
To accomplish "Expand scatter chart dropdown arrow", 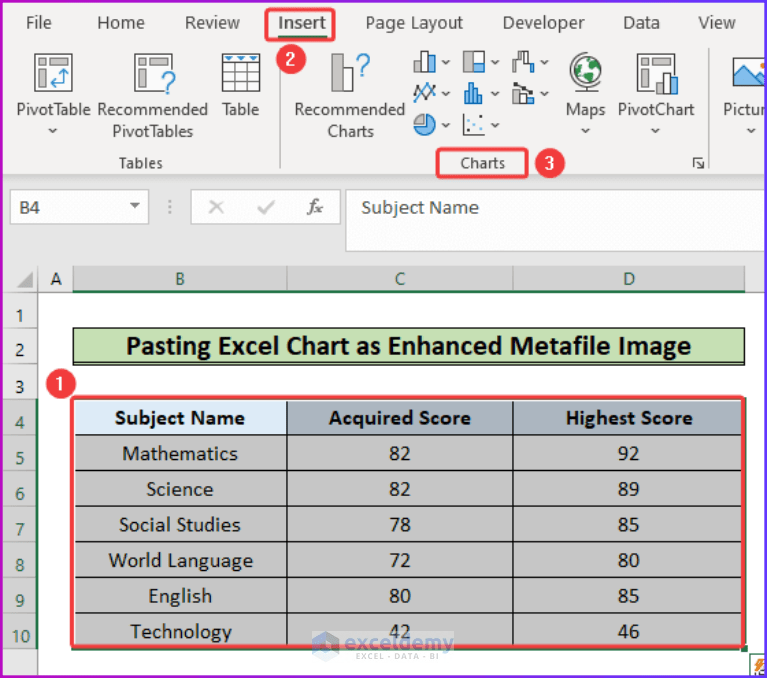I will [x=495, y=125].
